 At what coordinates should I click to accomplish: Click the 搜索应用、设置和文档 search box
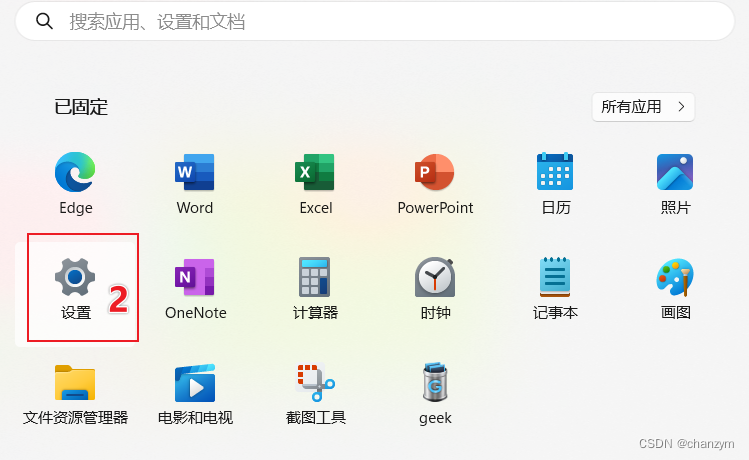tap(375, 21)
